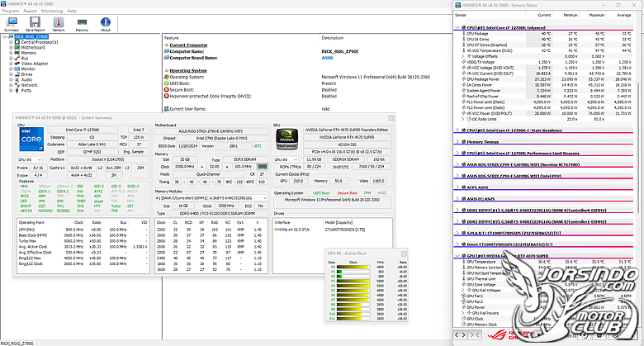The width and height of the screenshot is (644, 346).
Task: Open the Monitoring menu
Action: point(52,11)
